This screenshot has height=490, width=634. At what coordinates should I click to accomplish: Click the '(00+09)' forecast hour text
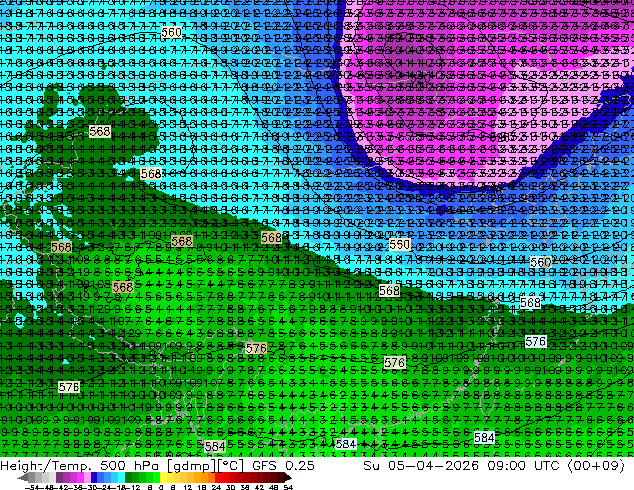click(596, 465)
